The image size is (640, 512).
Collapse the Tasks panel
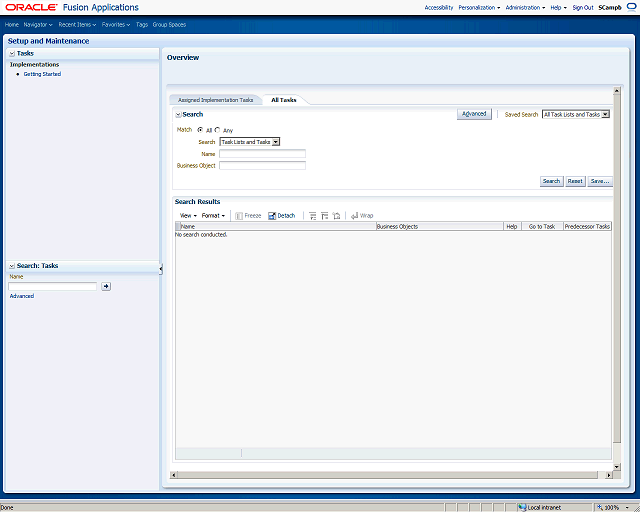12,53
